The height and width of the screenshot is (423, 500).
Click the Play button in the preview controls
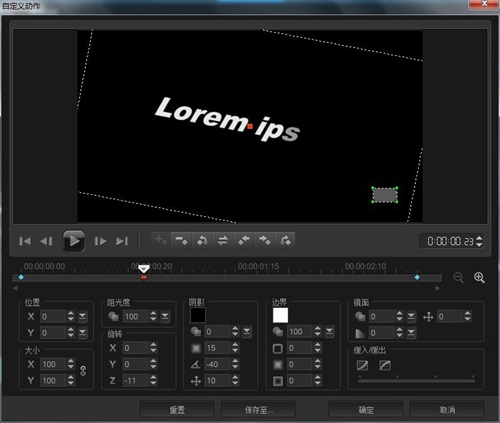[x=74, y=241]
